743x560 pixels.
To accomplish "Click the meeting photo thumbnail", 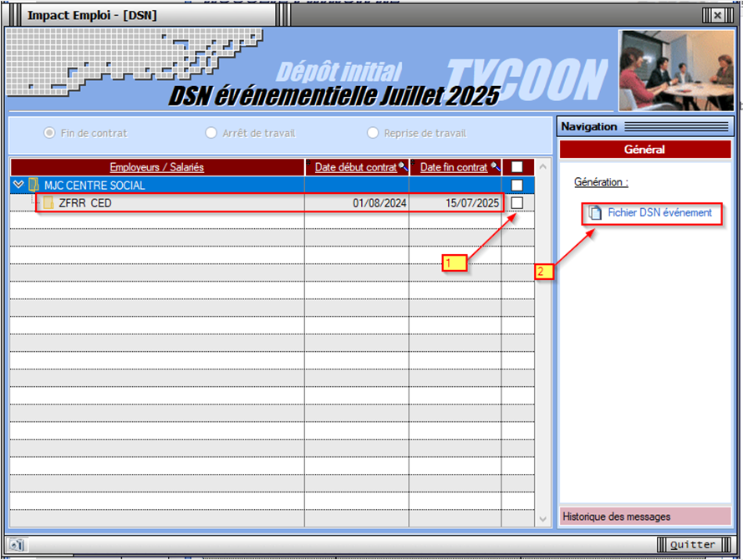I will pos(676,70).
